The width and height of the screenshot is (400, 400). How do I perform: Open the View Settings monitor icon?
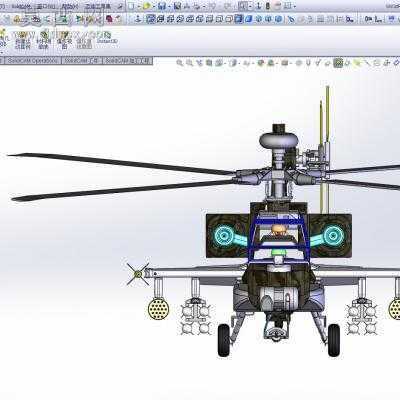(285, 62)
